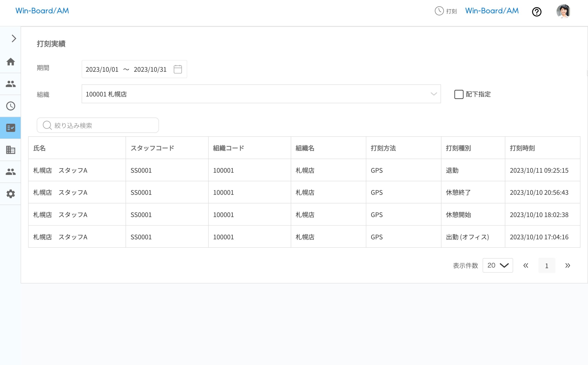Viewport: 588px width, 365px height.
Task: Open settings via the gear icon
Action: point(10,194)
